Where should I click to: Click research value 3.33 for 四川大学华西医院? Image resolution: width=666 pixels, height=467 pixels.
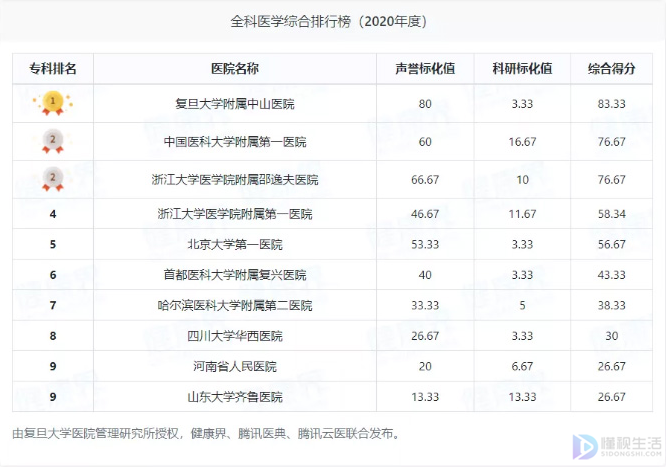522,336
